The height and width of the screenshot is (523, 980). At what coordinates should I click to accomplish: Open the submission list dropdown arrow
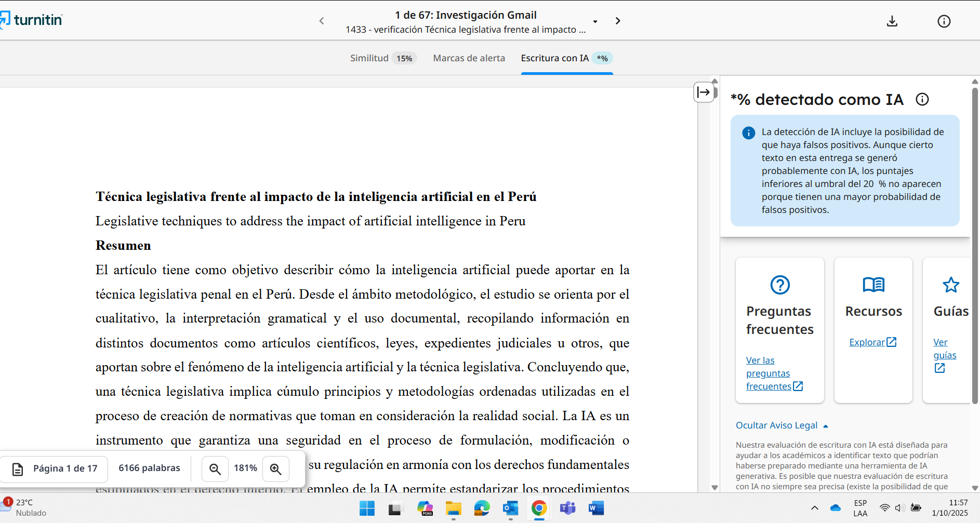click(595, 22)
